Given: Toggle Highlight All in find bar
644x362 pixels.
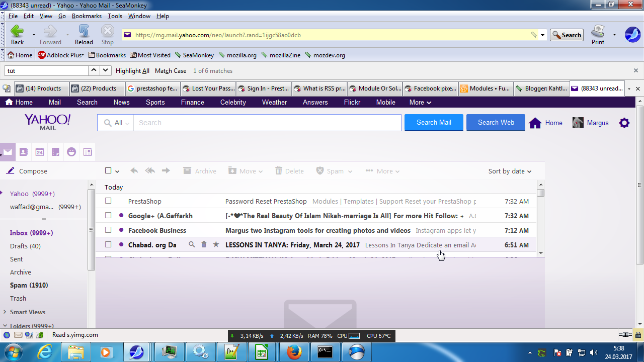Looking at the screenshot, I should tap(132, 71).
